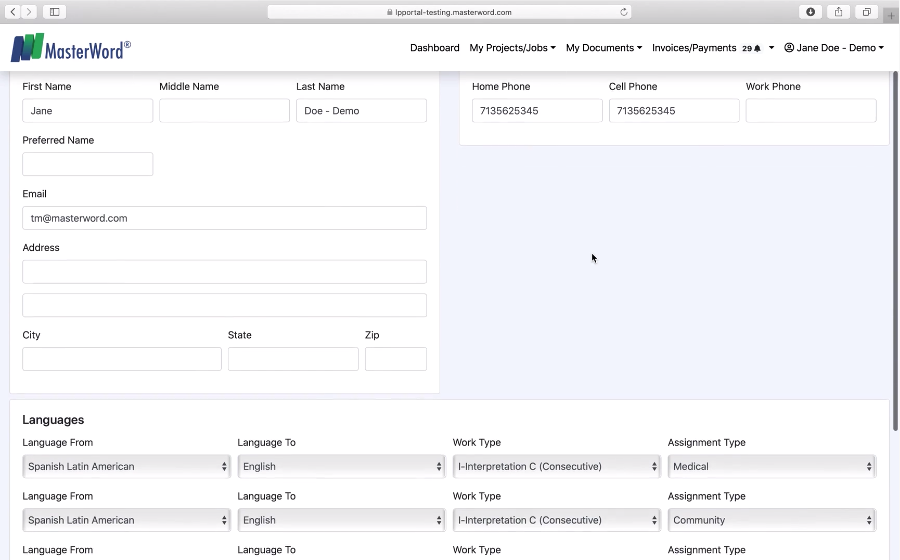Open the first Language From dropdown
Image resolution: width=900 pixels, height=560 pixels.
click(126, 466)
